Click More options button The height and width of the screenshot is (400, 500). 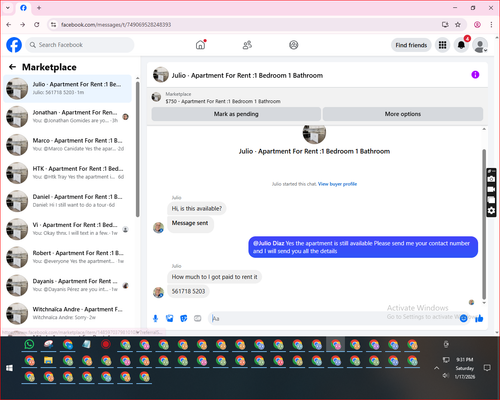coord(403,114)
